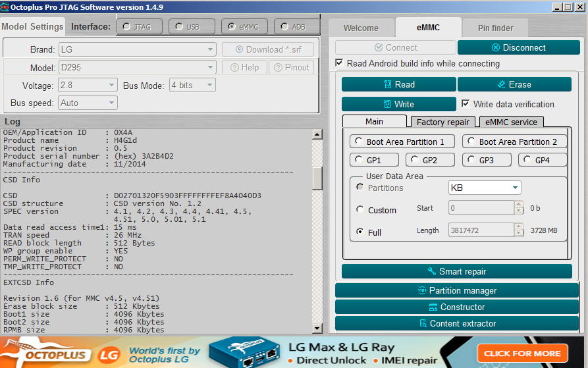Click the 'World's first by Octoplus LG' banner text

[x=165, y=355]
